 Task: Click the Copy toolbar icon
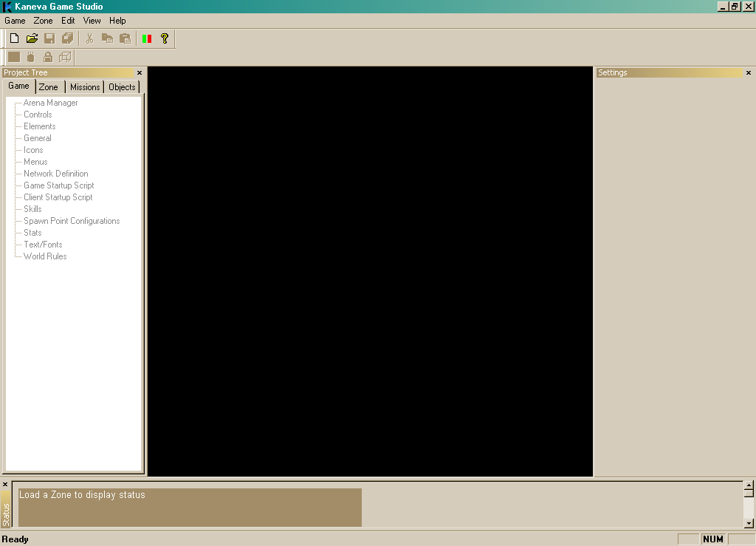pyautogui.click(x=107, y=38)
